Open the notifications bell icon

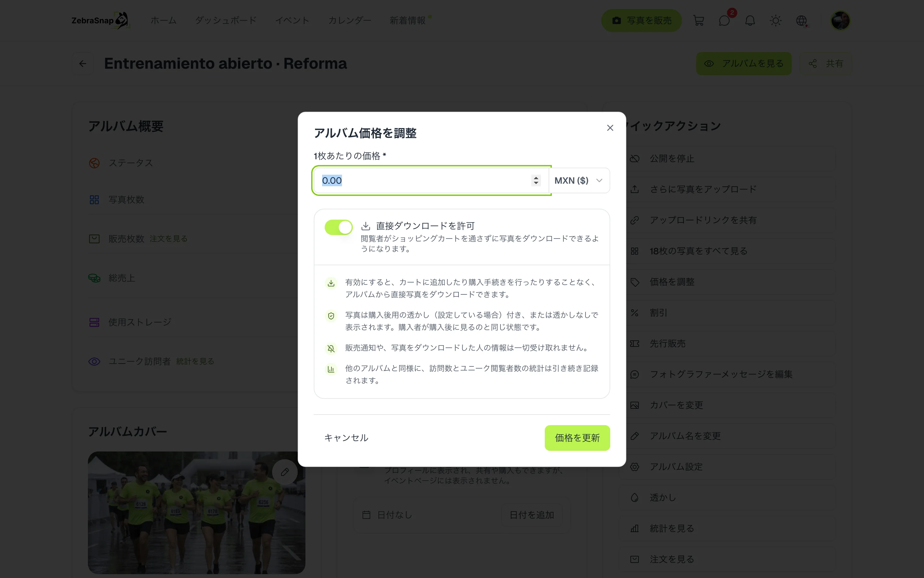point(750,20)
